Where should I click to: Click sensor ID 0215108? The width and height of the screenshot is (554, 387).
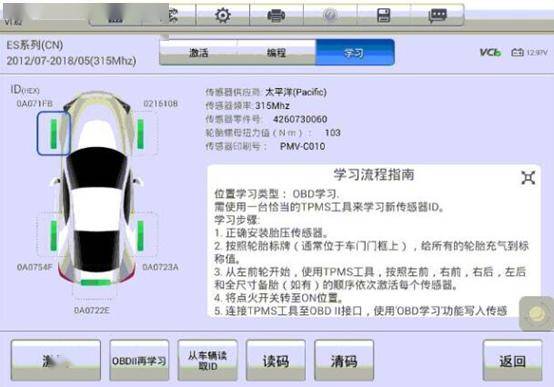coord(160,104)
